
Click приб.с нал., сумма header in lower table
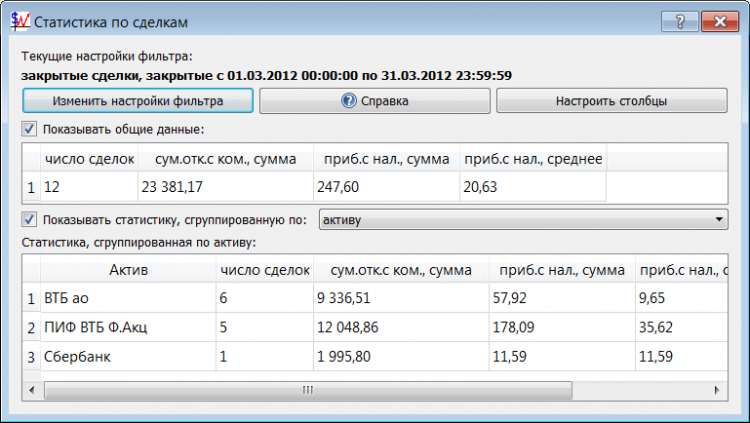[562, 270]
